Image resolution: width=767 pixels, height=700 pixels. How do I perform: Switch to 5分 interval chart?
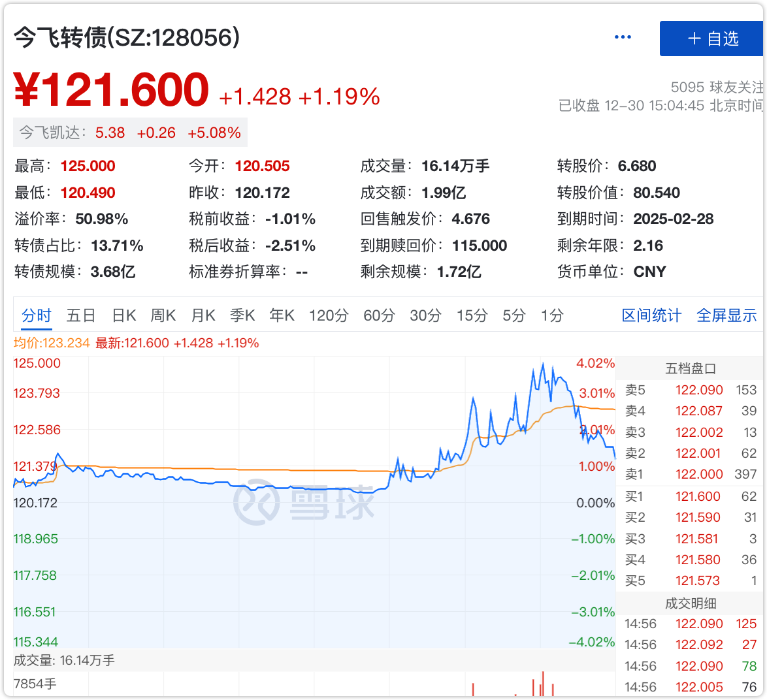(x=514, y=316)
